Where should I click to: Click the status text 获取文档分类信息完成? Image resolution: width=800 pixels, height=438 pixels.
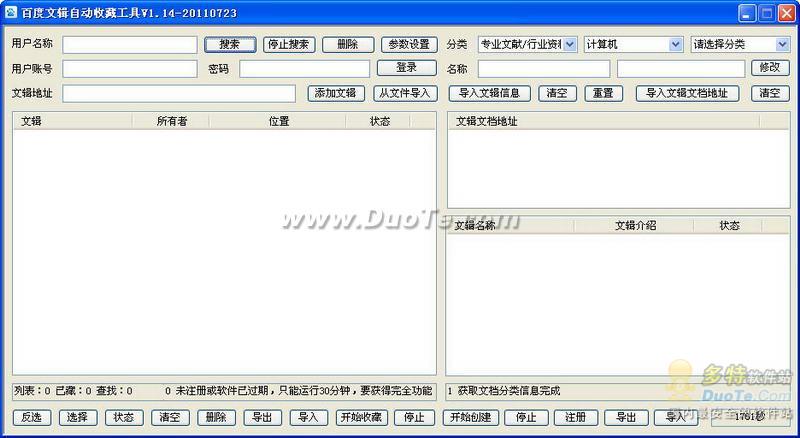click(x=509, y=391)
